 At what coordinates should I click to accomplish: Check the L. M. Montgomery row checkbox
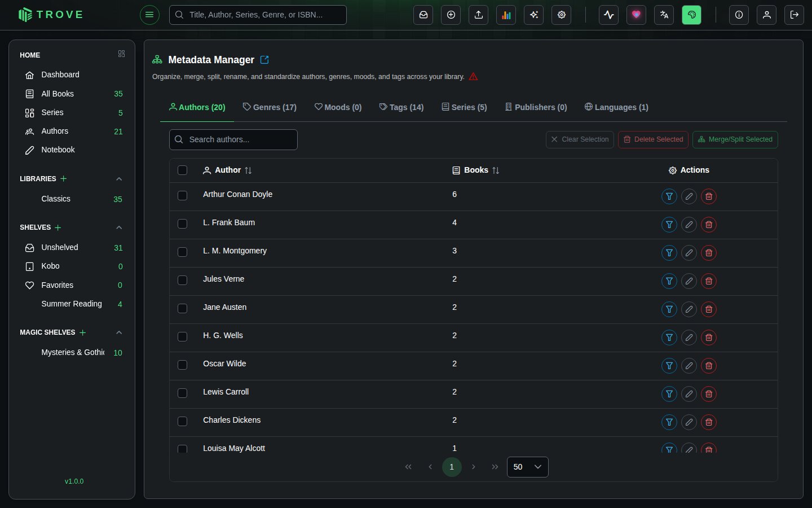click(182, 252)
